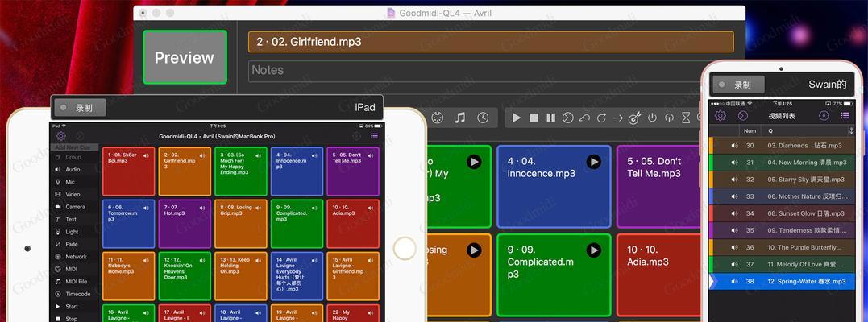
Task: Click the Pause icon in the transport toolbar
Action: click(550, 118)
